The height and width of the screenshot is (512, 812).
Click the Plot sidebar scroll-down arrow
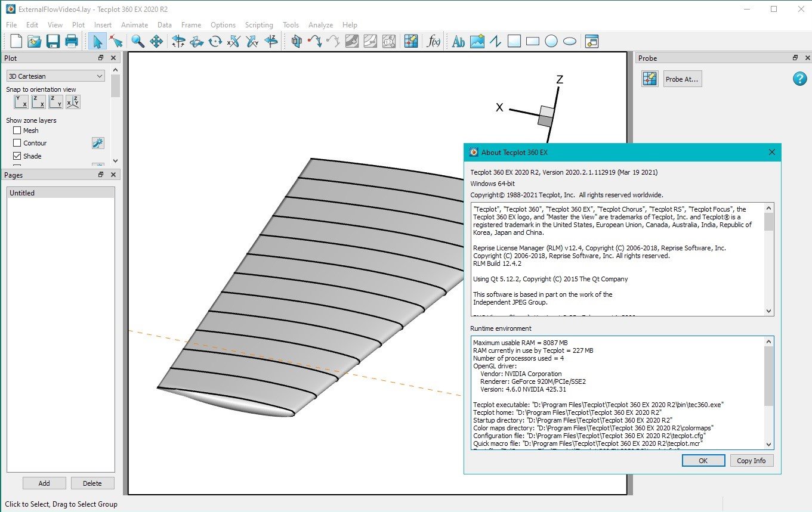(115, 161)
